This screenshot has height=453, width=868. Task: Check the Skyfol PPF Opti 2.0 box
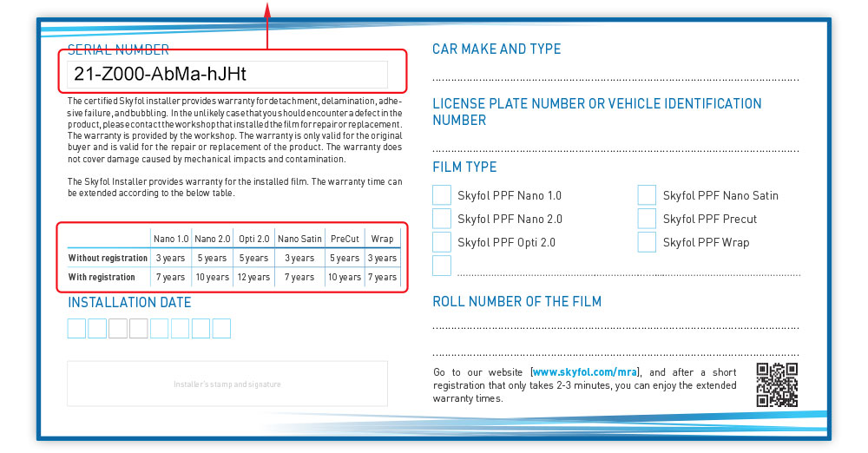tap(441, 242)
